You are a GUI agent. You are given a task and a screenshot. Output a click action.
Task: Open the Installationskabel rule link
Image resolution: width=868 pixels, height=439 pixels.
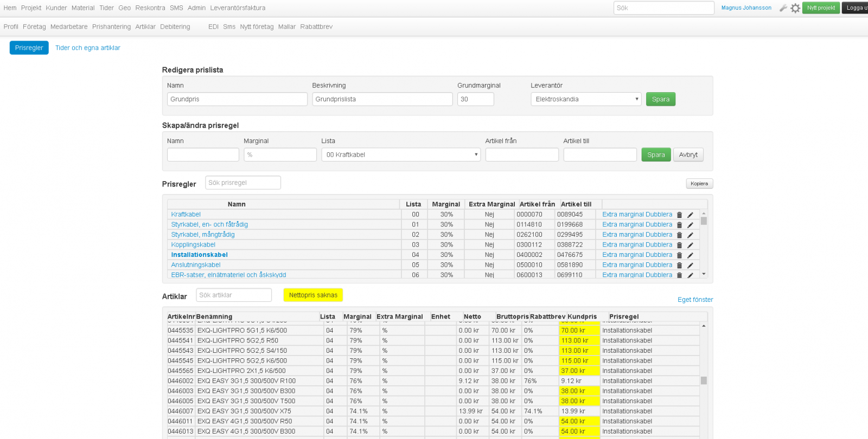tap(200, 255)
